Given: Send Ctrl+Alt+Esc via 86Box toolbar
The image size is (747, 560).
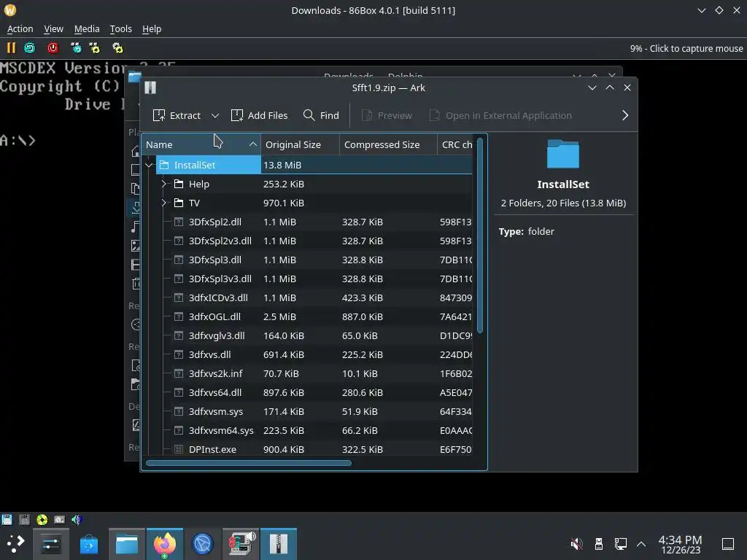Looking at the screenshot, I should (x=95, y=48).
